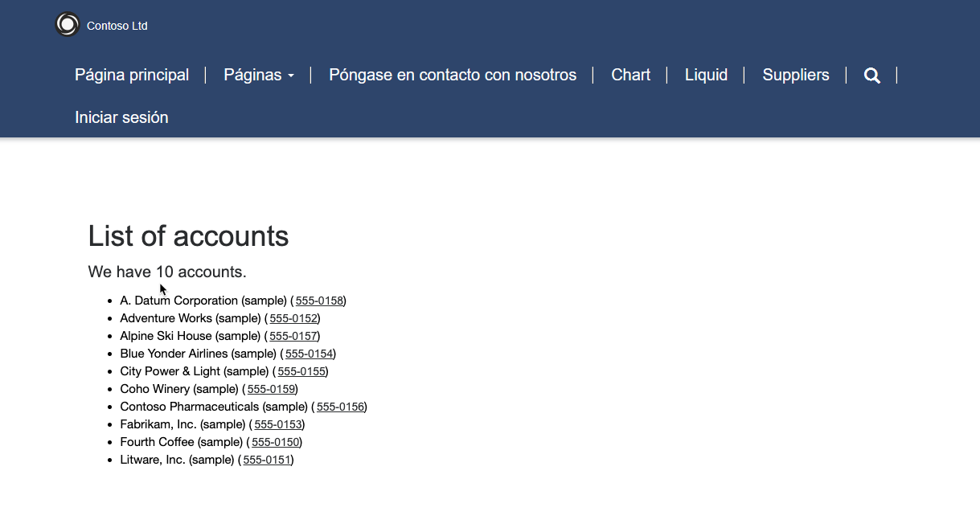
Task: Go to Página principal
Action: [x=132, y=75]
